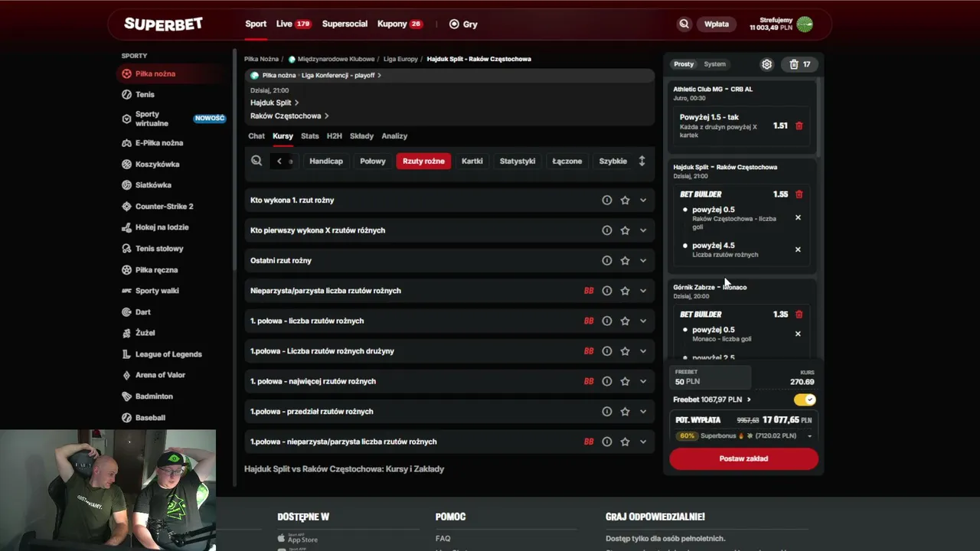Favorite 'Kto pierwszy wykona X rzutów rożnych'
Viewport: 980px width, 551px height.
point(625,230)
